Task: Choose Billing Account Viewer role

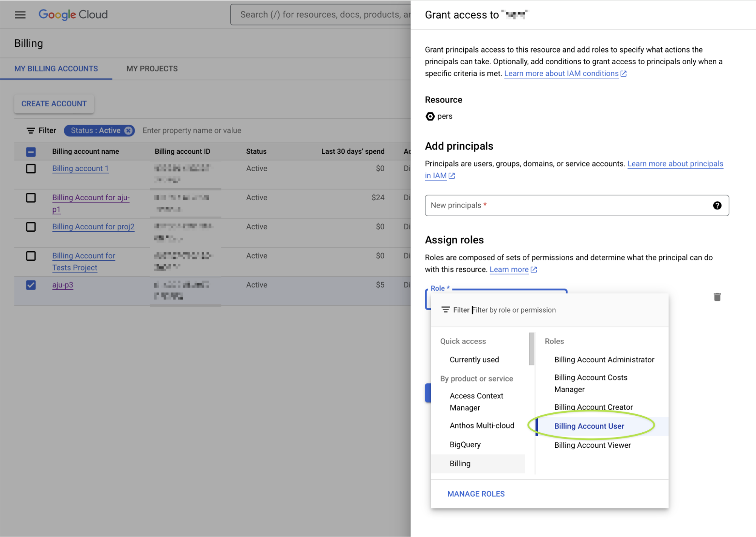Action: click(592, 446)
